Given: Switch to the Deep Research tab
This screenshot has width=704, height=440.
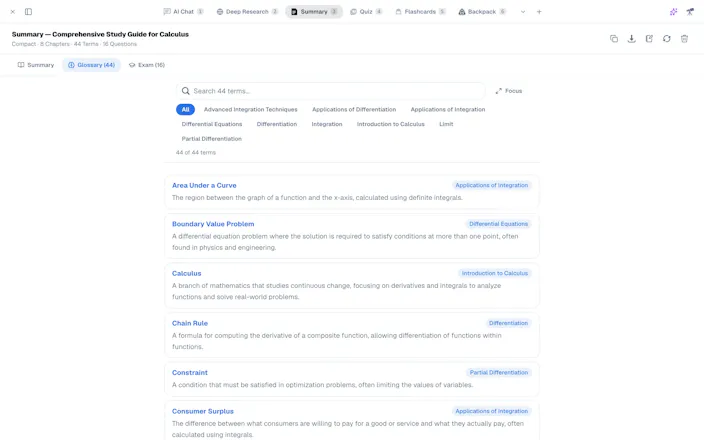Looking at the screenshot, I should point(247,12).
